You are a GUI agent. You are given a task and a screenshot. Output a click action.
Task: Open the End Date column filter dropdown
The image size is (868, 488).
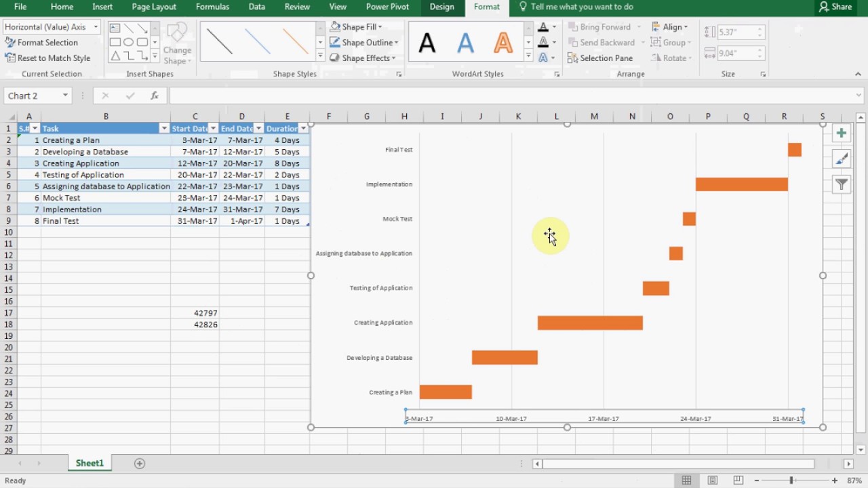click(x=258, y=128)
